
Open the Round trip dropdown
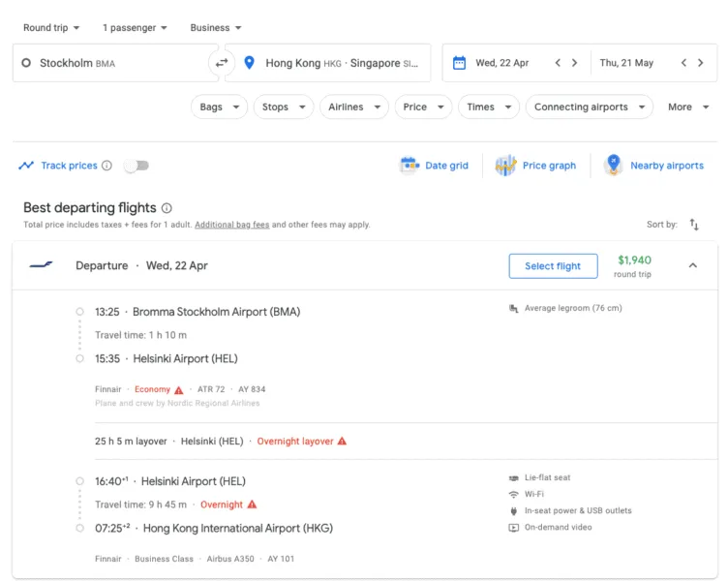(x=51, y=28)
